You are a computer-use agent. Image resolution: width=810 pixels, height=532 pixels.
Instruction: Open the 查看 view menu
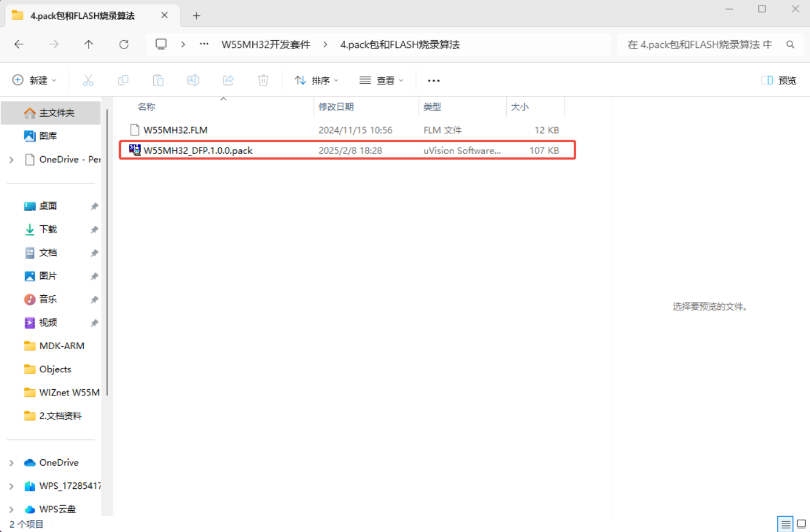(x=381, y=80)
